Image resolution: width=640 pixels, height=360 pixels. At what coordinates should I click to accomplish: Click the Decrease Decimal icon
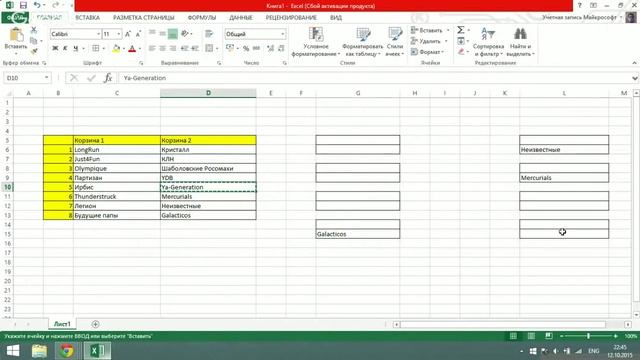pyautogui.click(x=281, y=49)
